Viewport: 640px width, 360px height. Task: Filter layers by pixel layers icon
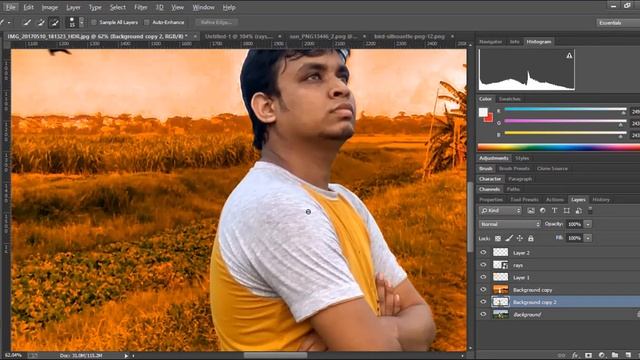(x=531, y=211)
